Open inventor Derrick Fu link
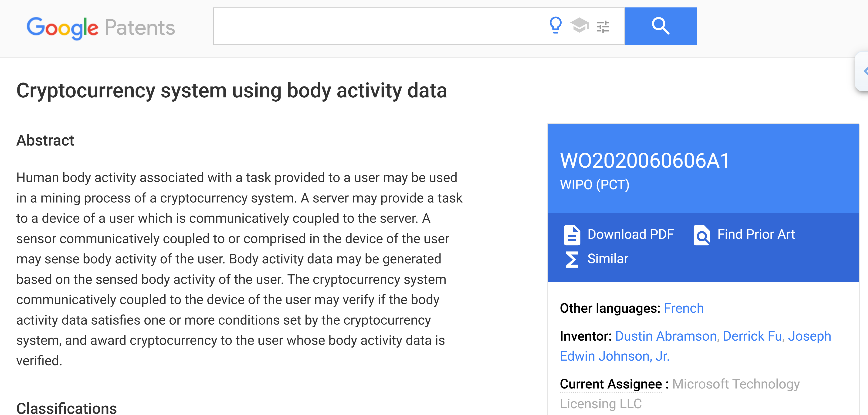 752,336
